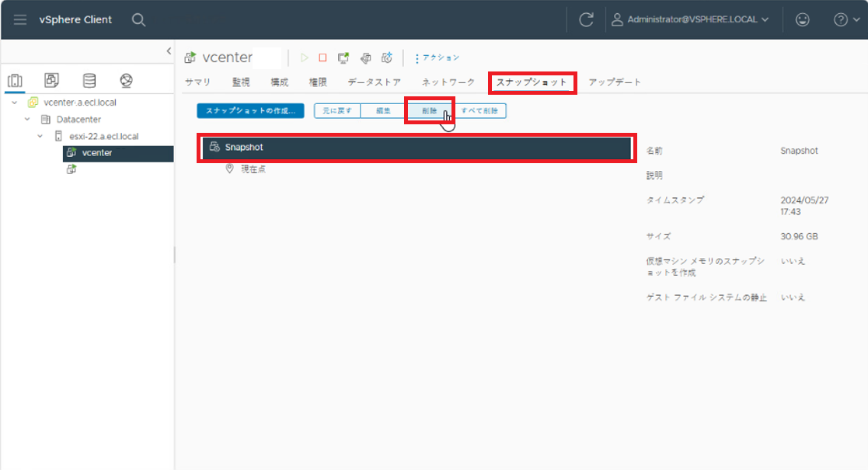Refresh the vSphere Client view
The height and width of the screenshot is (470, 868).
coord(586,20)
